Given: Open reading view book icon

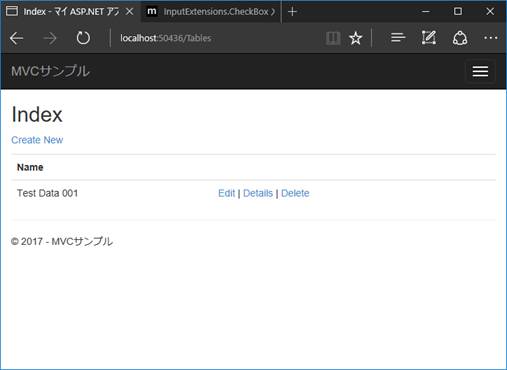Looking at the screenshot, I should (x=333, y=38).
